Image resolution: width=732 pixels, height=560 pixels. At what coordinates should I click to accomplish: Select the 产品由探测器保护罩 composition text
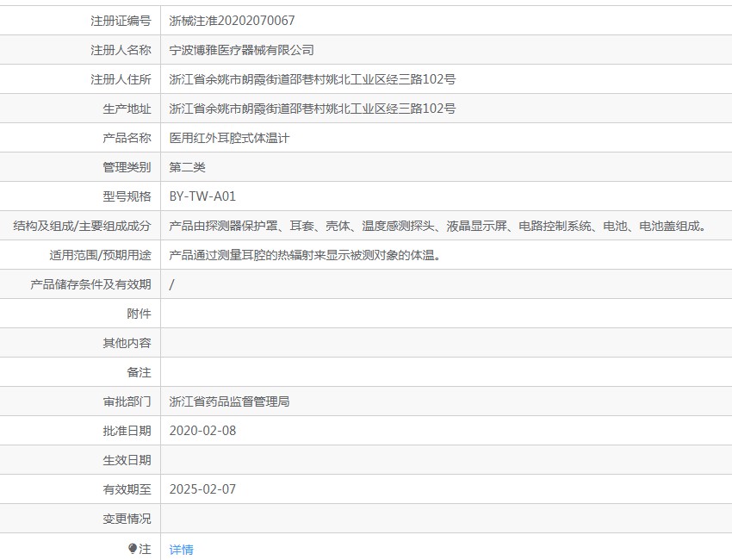pos(437,226)
